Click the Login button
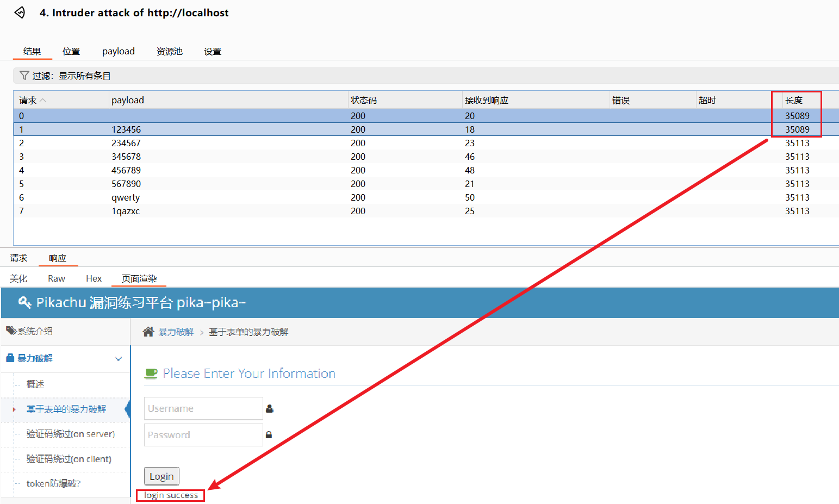The image size is (839, 504). tap(161, 476)
